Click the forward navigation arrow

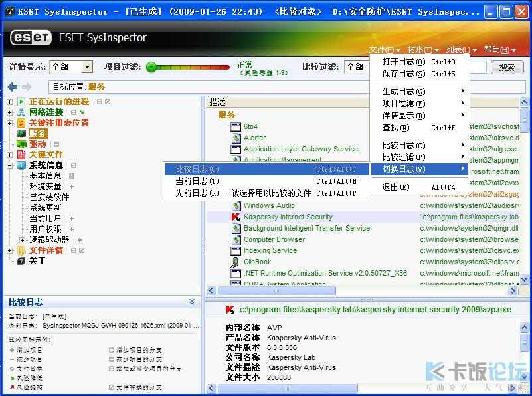coord(27,87)
